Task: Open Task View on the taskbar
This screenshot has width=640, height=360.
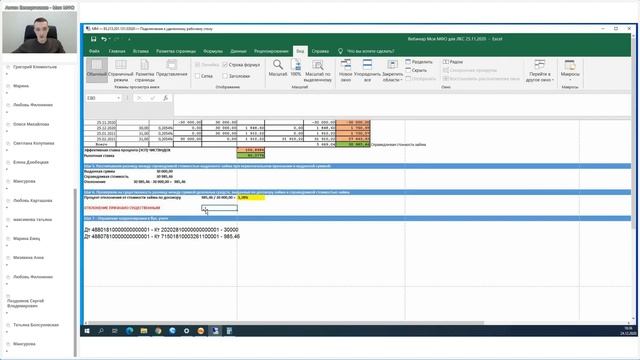Action: point(115,331)
